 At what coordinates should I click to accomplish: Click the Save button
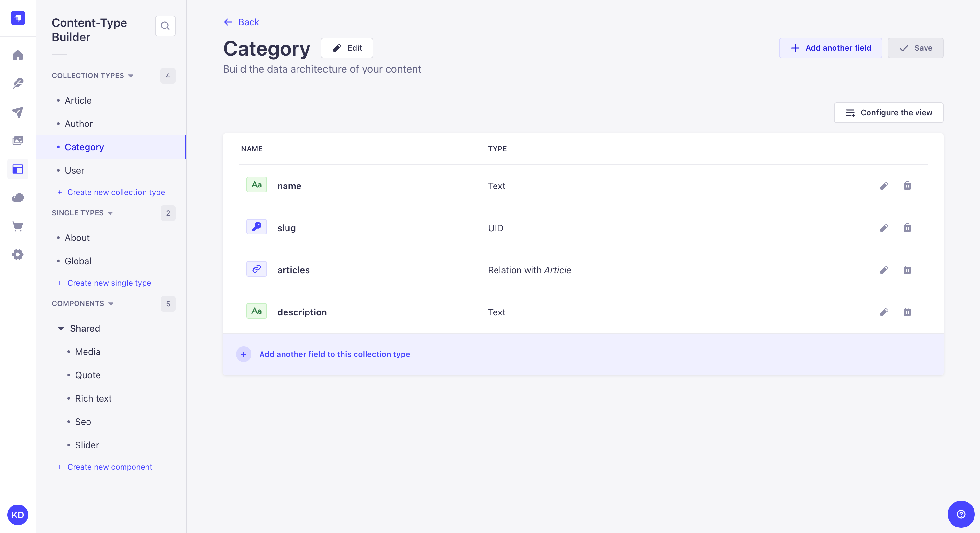click(x=915, y=48)
